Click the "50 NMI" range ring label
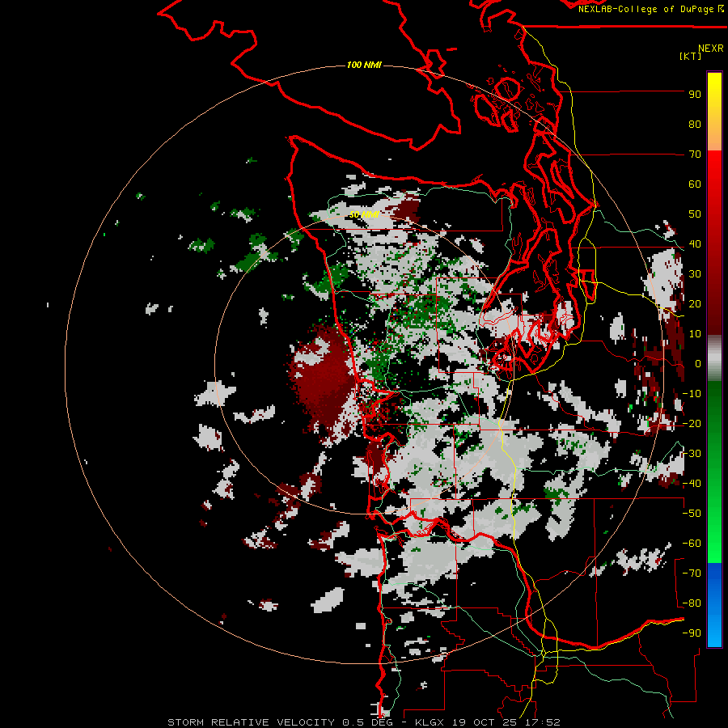 [364, 214]
